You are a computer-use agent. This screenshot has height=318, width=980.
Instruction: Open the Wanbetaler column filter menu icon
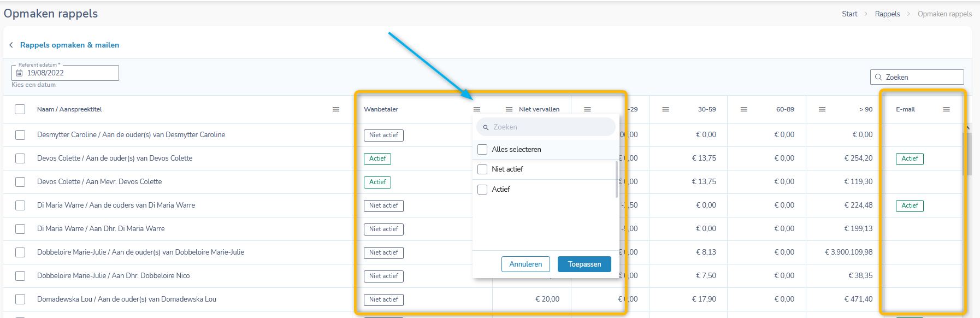[477, 110]
